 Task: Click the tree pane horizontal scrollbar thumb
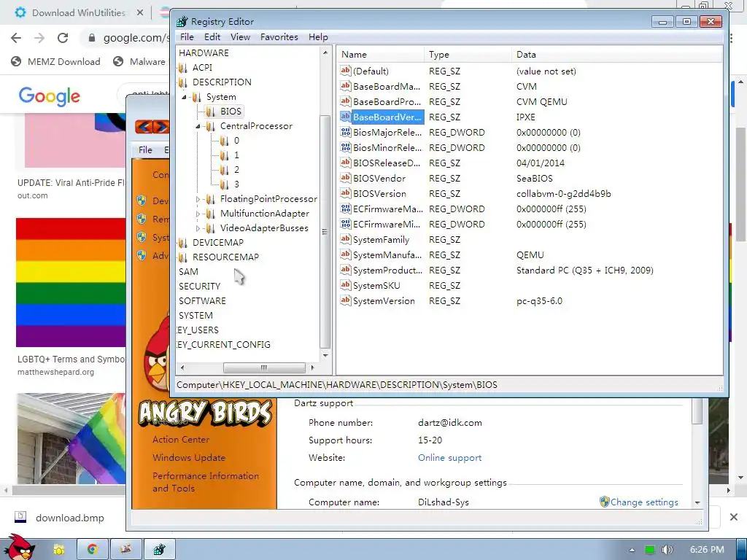tap(264, 367)
